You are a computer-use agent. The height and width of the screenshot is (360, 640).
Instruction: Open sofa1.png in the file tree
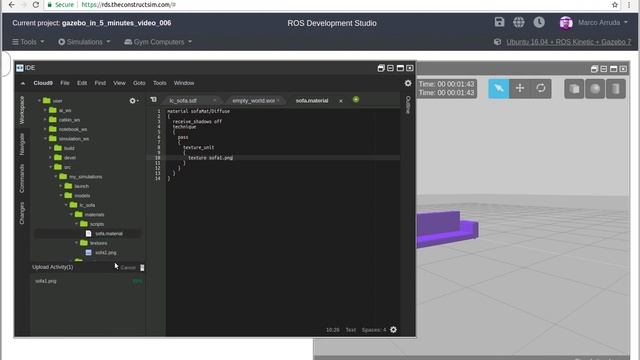106,253
